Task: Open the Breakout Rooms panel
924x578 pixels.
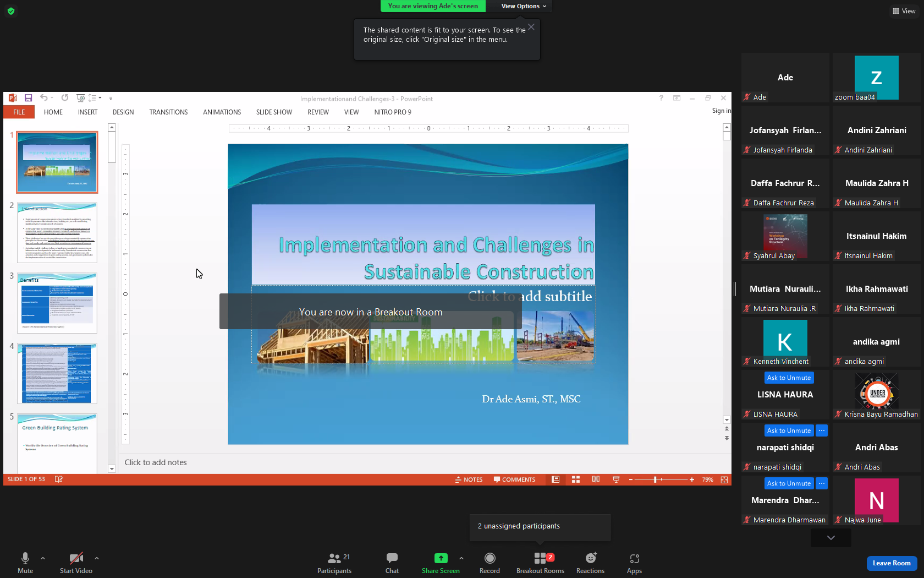Action: (x=540, y=563)
